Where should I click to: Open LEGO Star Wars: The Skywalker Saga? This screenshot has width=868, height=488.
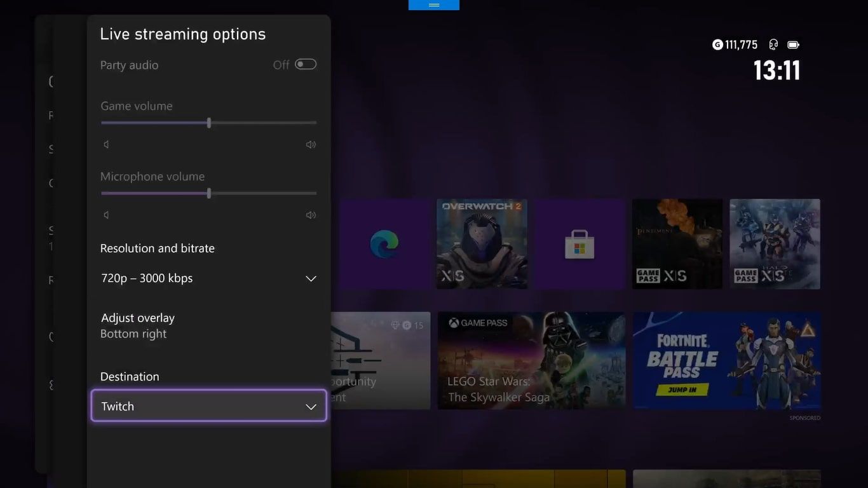(531, 361)
